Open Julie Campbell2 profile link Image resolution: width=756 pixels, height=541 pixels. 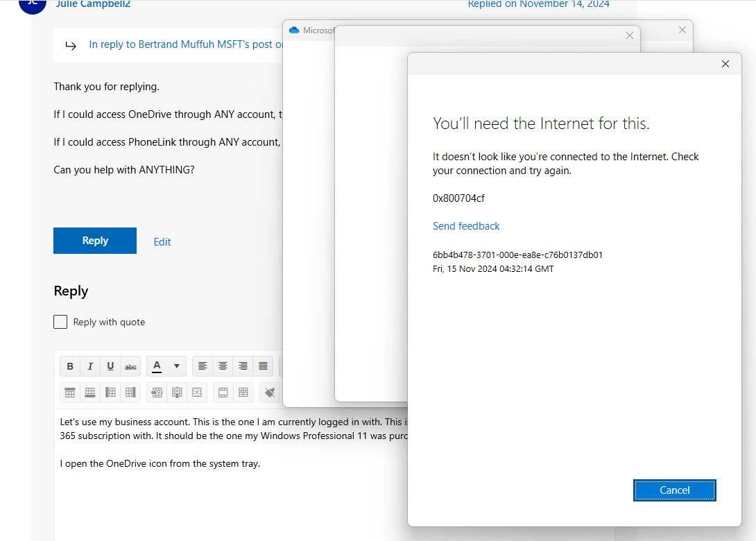93,4
